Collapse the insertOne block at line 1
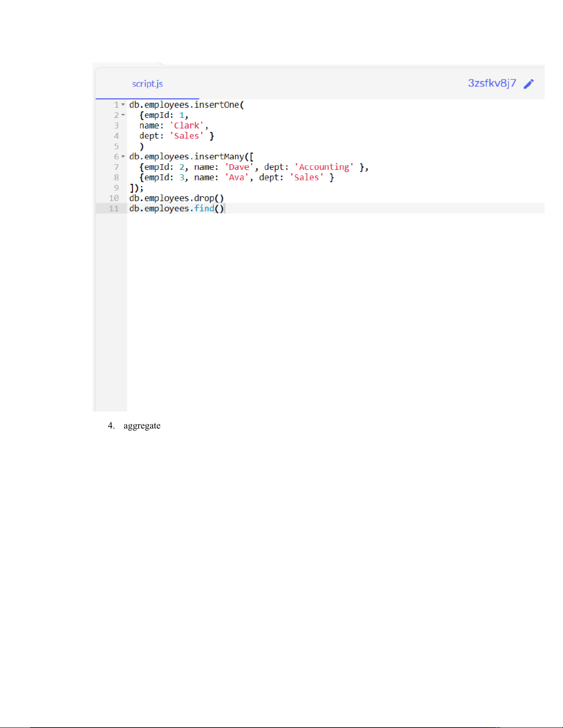563x728 pixels. point(123,105)
